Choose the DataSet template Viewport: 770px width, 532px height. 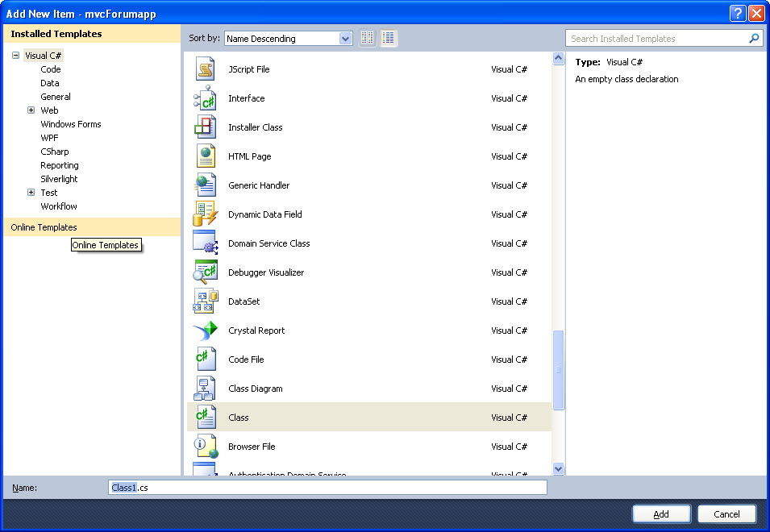tap(244, 301)
